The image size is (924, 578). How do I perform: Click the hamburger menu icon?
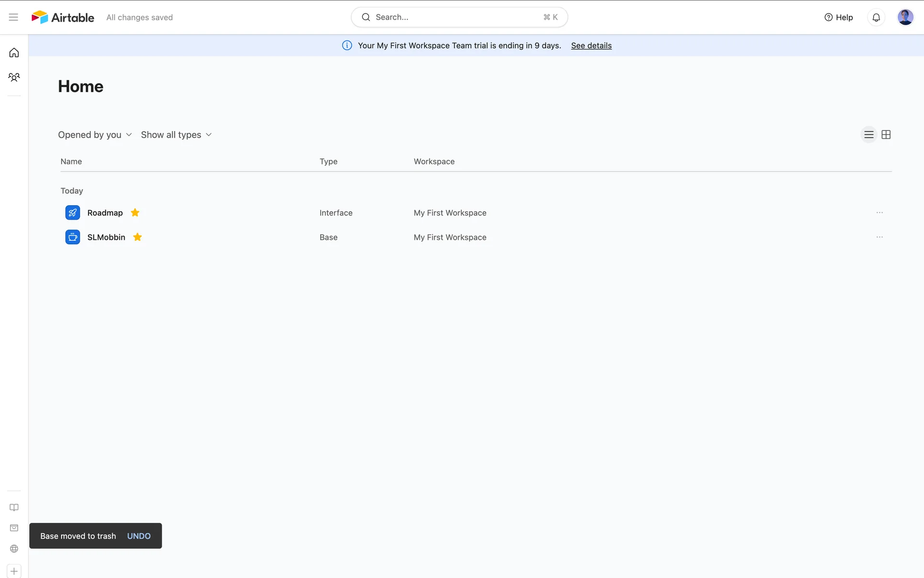pyautogui.click(x=13, y=17)
